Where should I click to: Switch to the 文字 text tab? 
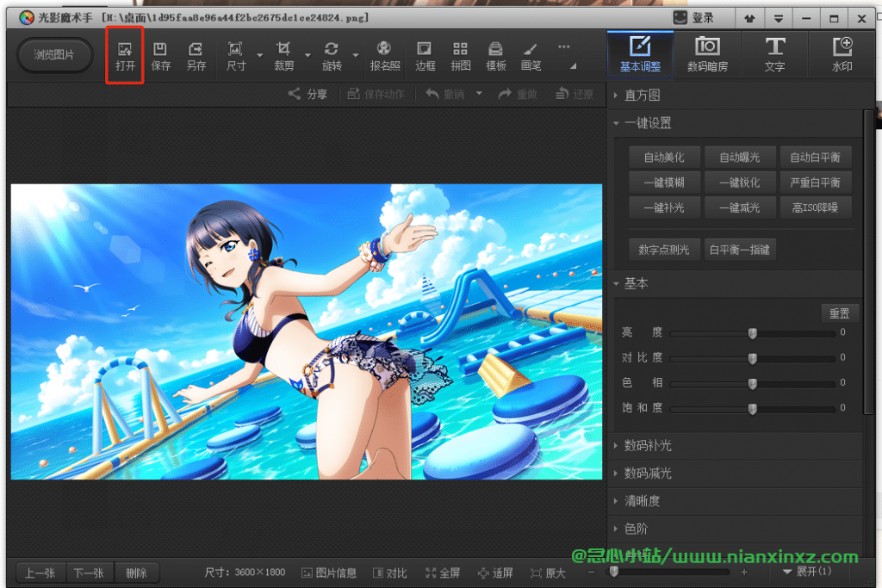[x=774, y=54]
